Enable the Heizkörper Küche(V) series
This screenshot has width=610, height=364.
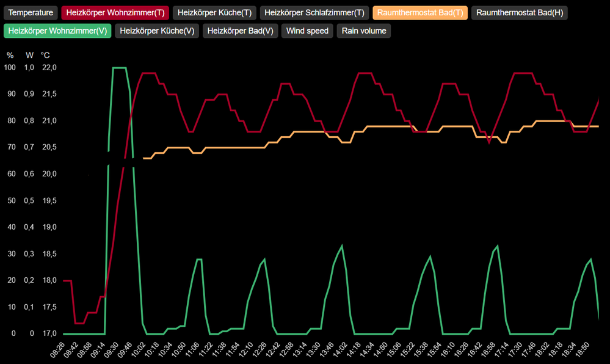157,31
